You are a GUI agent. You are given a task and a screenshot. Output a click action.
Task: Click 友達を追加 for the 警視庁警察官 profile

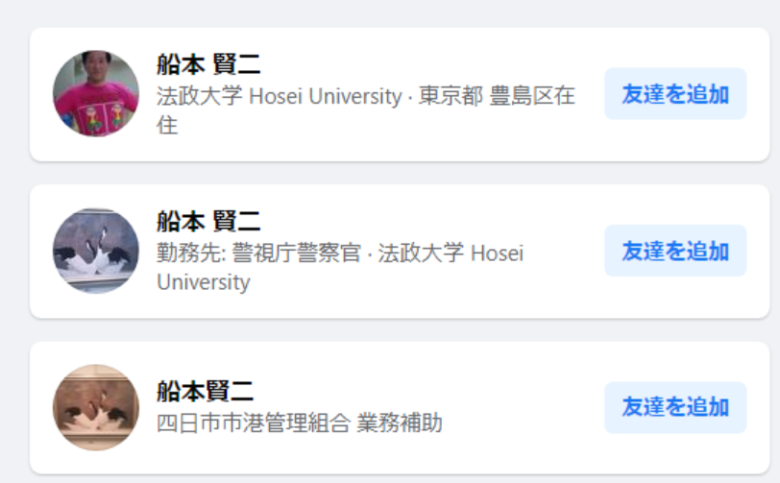coord(675,251)
